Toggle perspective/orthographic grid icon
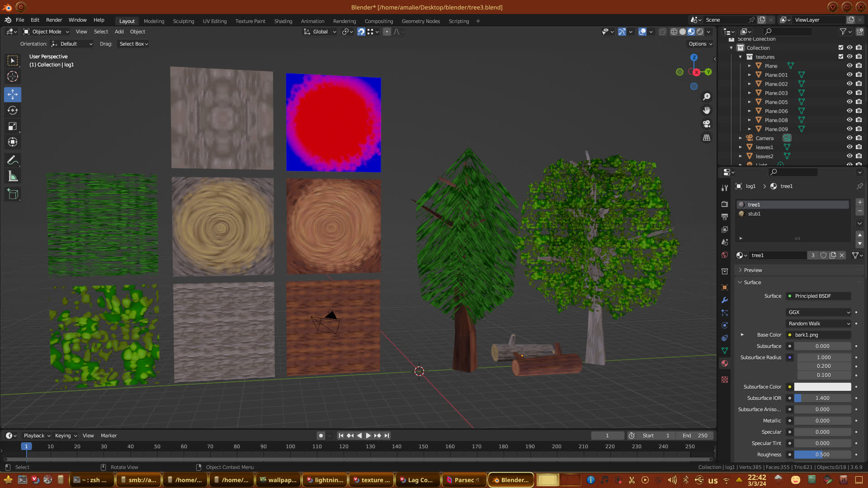Screen dimensions: 868x488 707,138
